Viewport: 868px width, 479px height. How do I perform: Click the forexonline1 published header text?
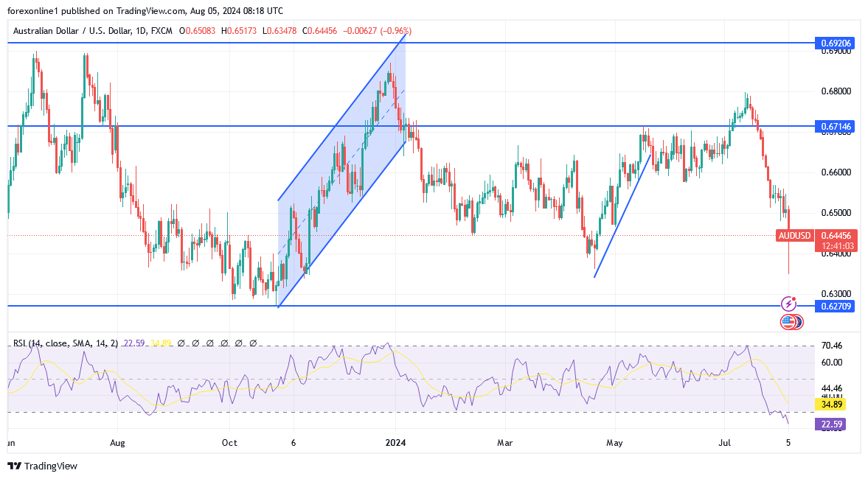click(145, 11)
